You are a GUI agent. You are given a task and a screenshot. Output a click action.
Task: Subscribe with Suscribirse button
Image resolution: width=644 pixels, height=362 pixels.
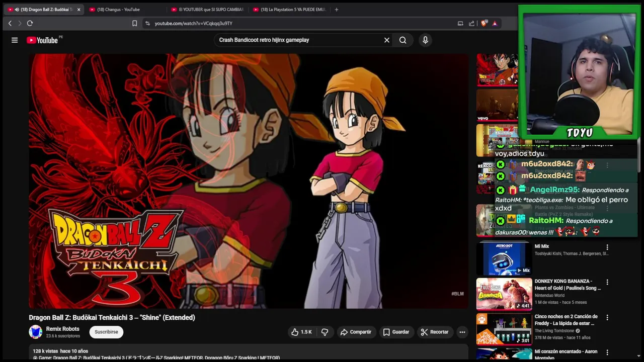tap(106, 332)
